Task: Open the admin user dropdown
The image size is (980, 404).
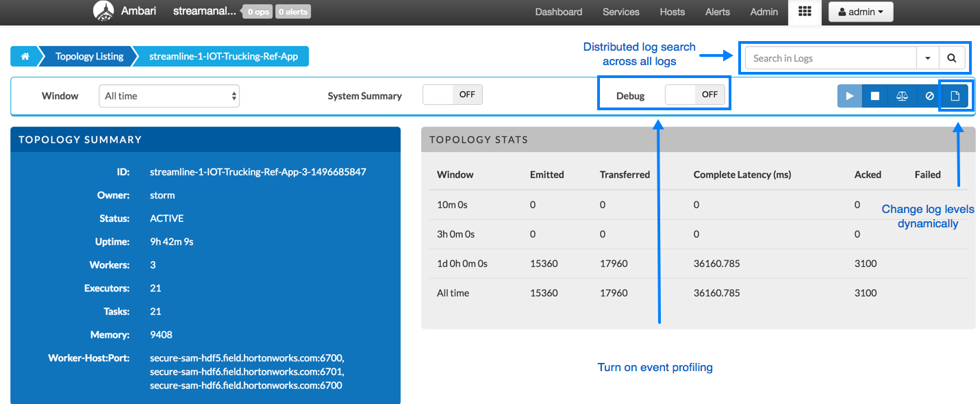Action: (x=860, y=12)
